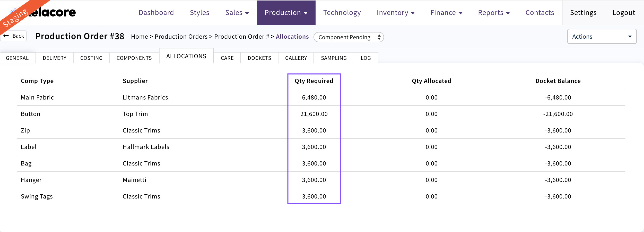Switch to the General tab
Viewport: 644px width, 232px height.
pos(17,58)
